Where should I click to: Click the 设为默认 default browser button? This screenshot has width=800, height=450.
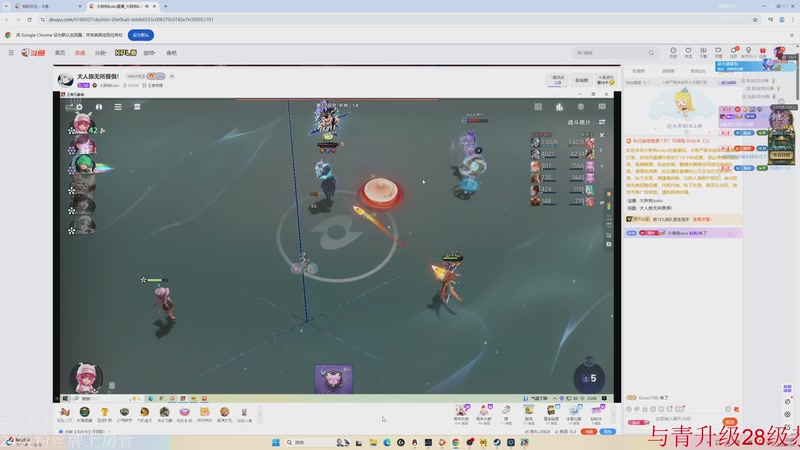tap(141, 35)
